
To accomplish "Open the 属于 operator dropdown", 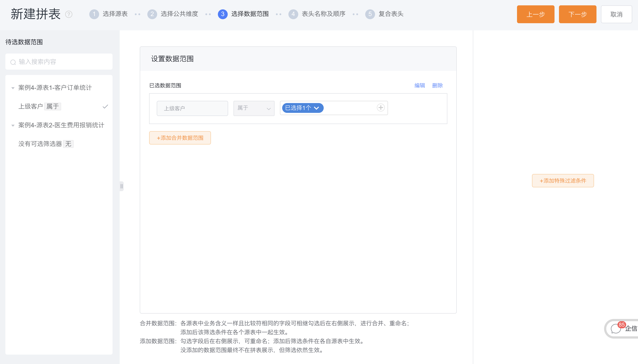I will pos(254,108).
